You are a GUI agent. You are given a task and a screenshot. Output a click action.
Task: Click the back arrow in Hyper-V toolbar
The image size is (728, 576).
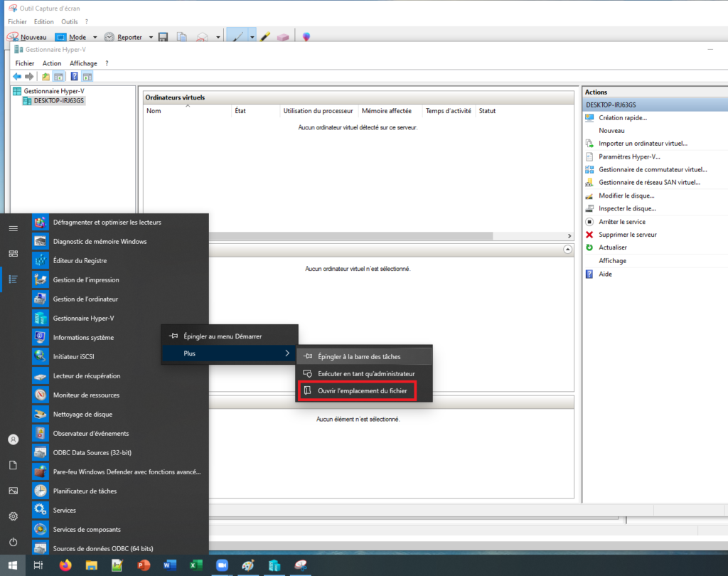(17, 76)
